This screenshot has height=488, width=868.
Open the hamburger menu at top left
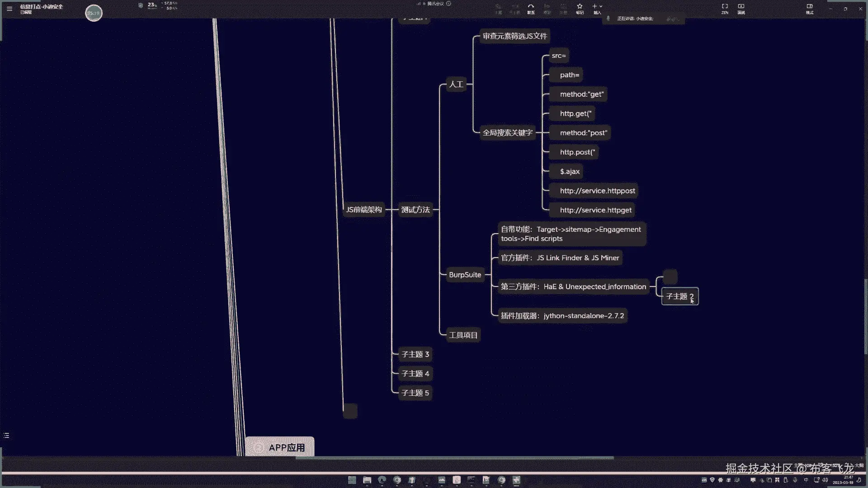(9, 9)
